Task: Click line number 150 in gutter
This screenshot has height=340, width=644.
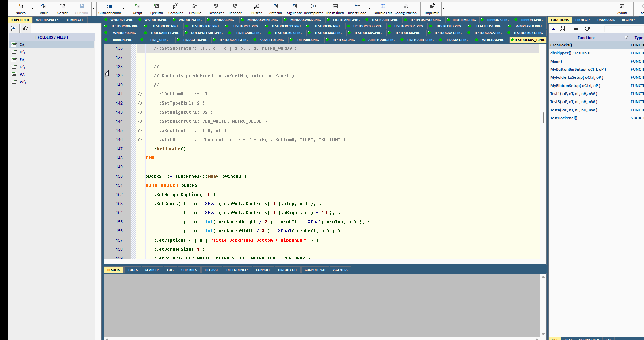Action: point(119,176)
